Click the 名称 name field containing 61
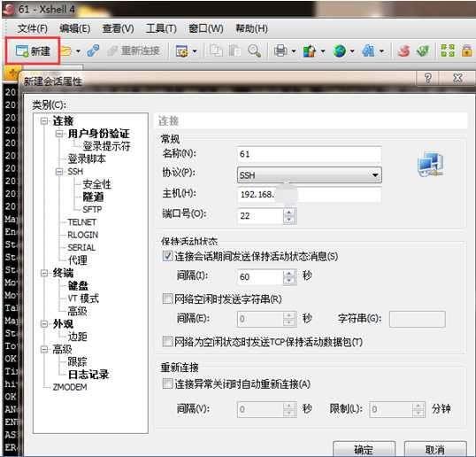The image size is (476, 457). [x=309, y=154]
